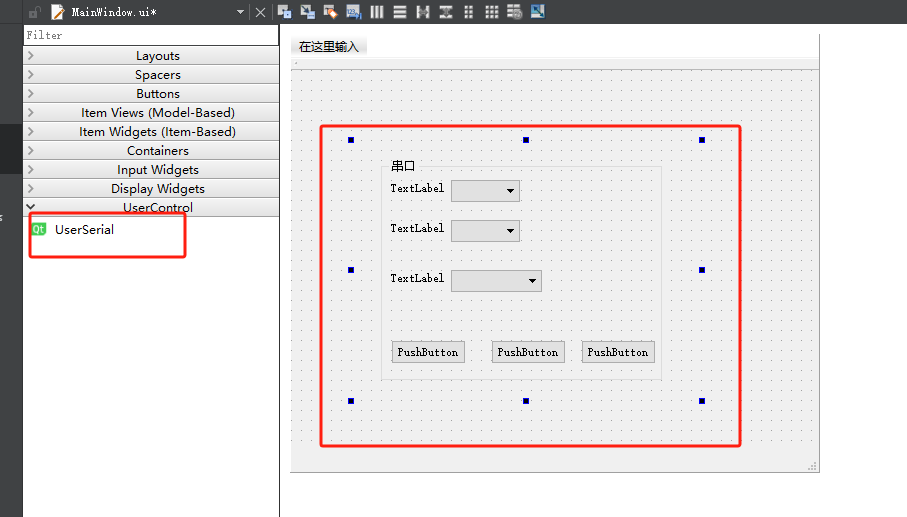Viewport: 907px width, 517px height.
Task: Expand Item Views (Model-Based) category
Action: tap(151, 113)
